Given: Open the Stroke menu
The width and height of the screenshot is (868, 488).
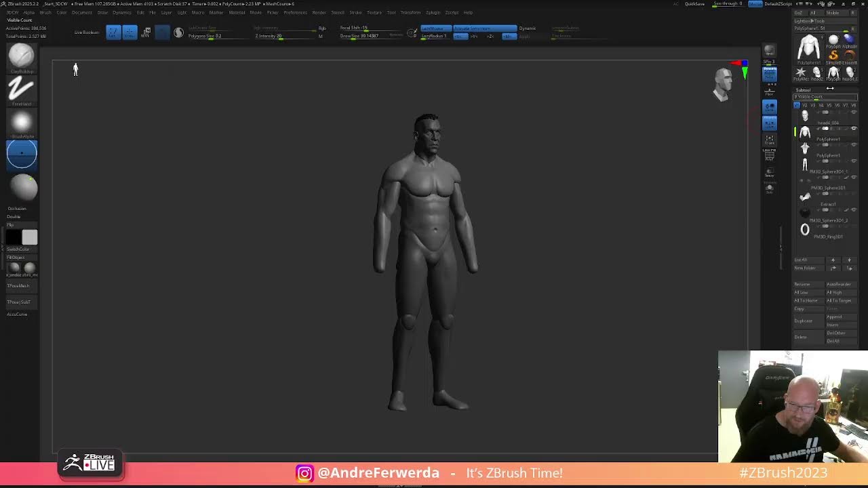Looking at the screenshot, I should 355,12.
